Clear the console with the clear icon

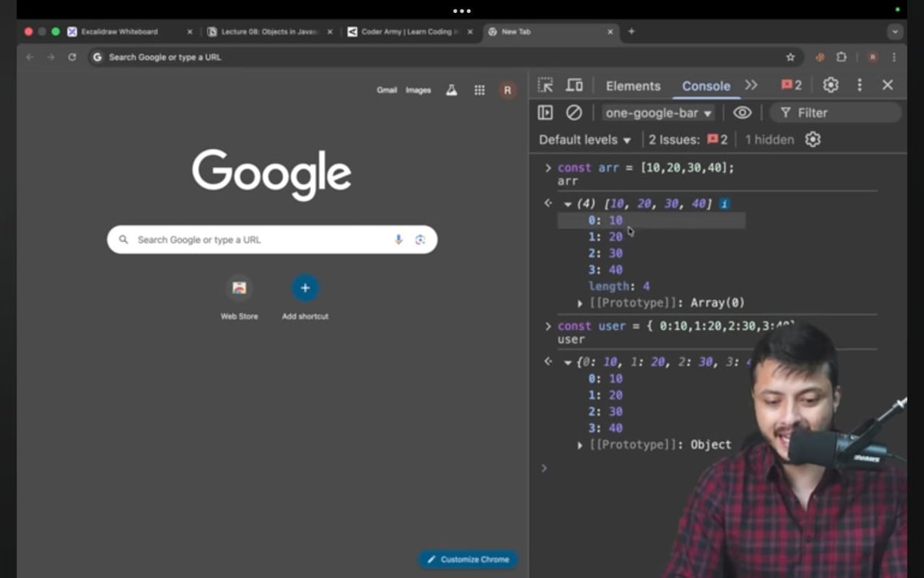point(574,113)
